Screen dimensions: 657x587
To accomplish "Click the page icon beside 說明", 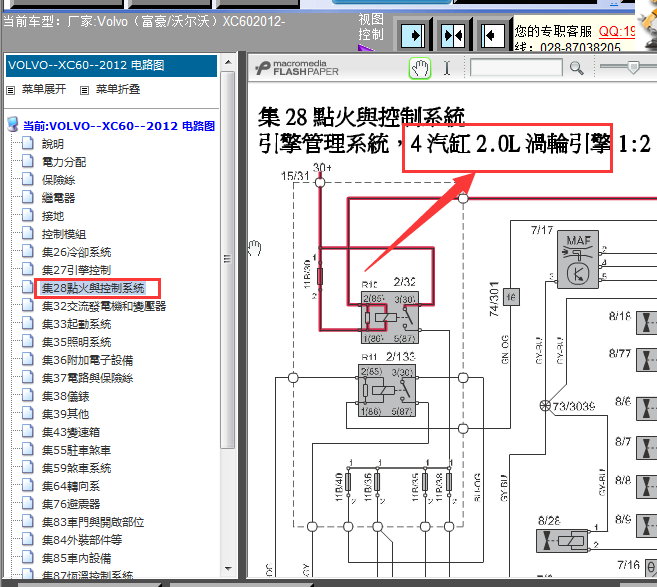I will click(28, 143).
